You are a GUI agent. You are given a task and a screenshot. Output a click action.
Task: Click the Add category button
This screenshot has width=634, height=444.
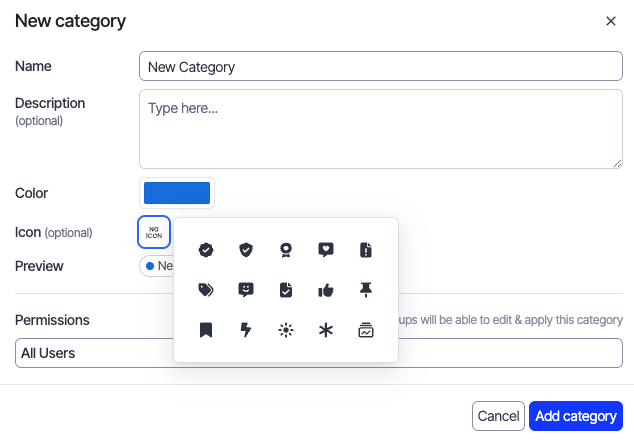coord(576,416)
